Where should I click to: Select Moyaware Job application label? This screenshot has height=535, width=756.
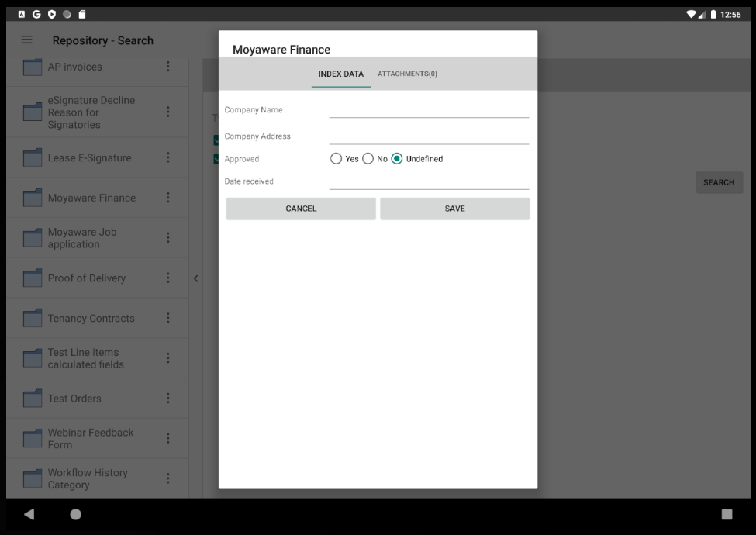pyautogui.click(x=82, y=238)
